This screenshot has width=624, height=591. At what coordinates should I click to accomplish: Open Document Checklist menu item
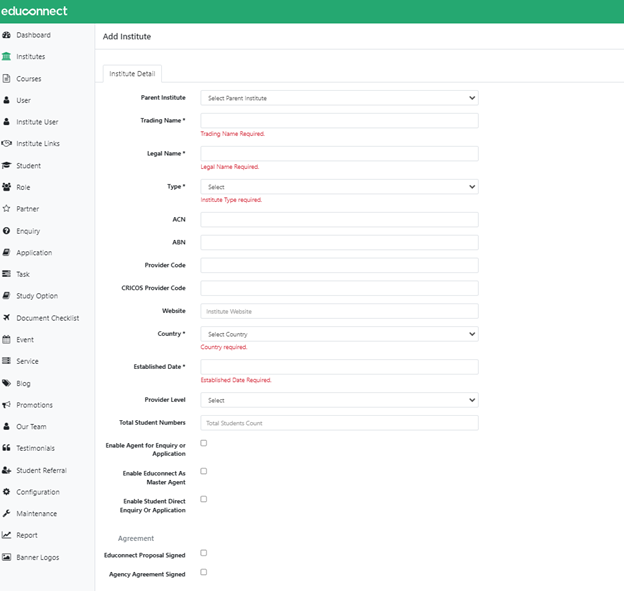[x=48, y=318]
